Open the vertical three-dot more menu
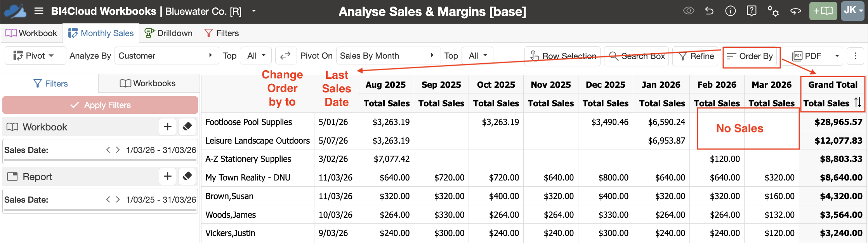This screenshot has width=868, height=243. 855,56
